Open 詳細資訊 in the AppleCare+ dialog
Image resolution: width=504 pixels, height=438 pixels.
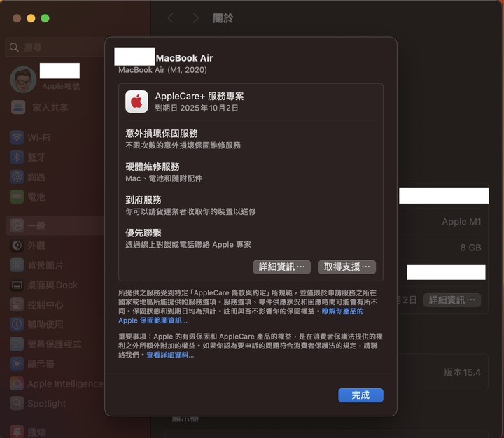[x=281, y=267]
